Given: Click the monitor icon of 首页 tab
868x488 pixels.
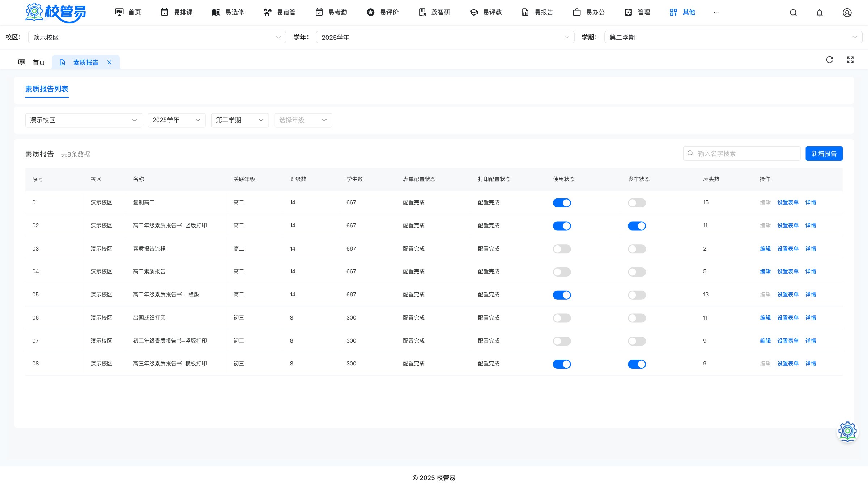Looking at the screenshot, I should (22, 63).
